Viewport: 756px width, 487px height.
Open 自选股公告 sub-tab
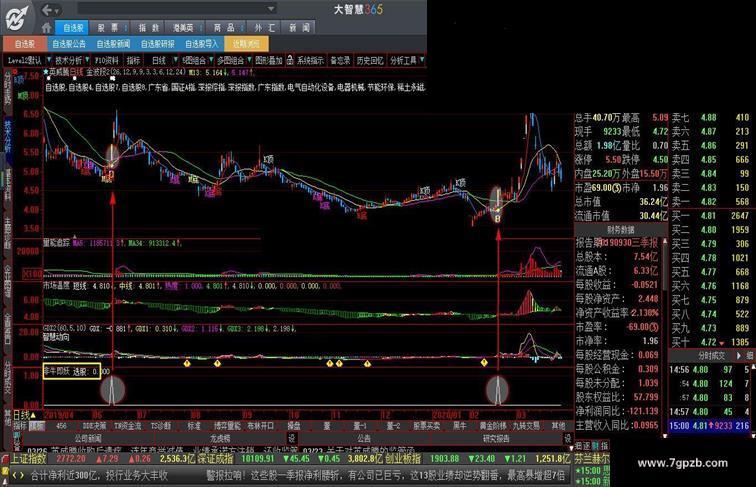(69, 44)
